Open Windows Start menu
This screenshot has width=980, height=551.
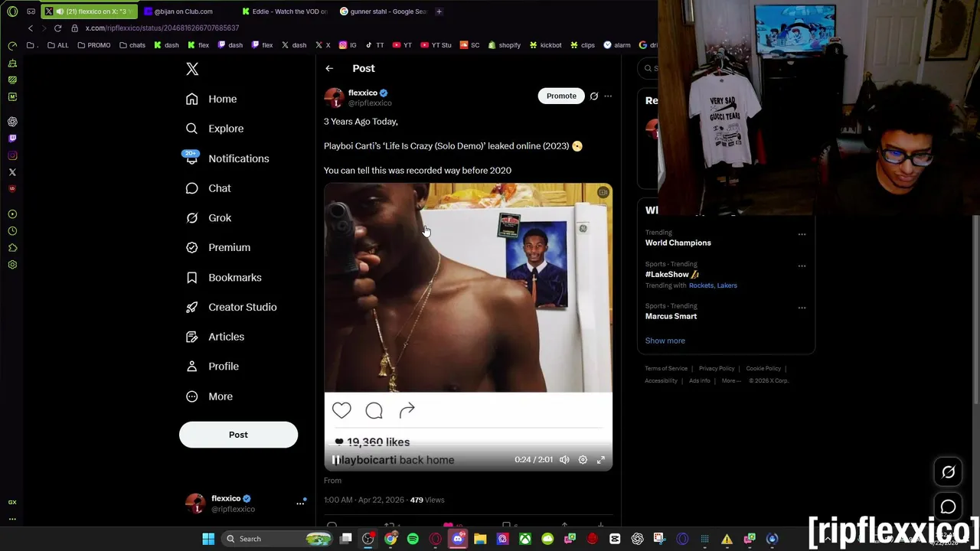[x=208, y=539]
